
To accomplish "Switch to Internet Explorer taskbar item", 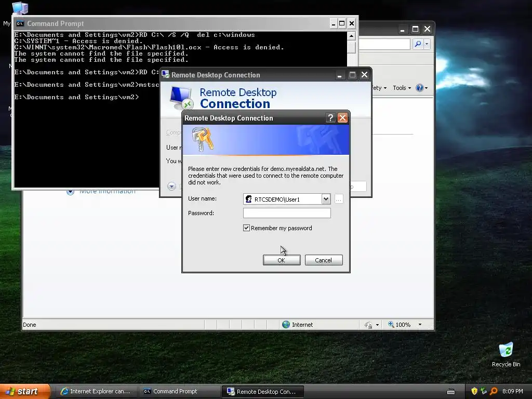I will [x=96, y=391].
